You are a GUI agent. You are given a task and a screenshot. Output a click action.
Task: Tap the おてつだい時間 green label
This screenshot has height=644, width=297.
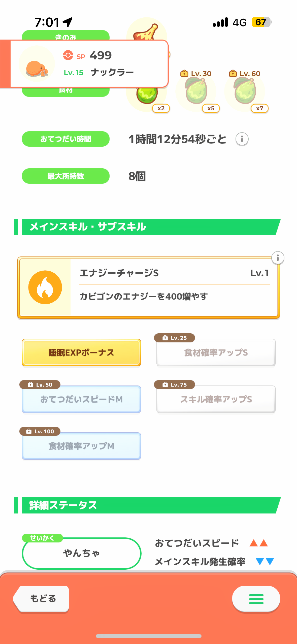[x=66, y=139]
